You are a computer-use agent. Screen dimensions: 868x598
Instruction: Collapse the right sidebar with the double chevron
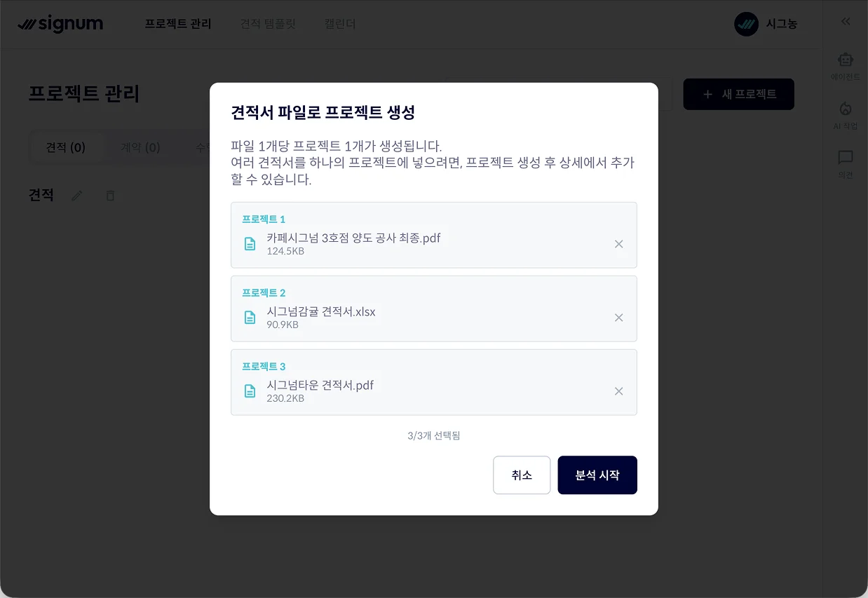click(845, 21)
